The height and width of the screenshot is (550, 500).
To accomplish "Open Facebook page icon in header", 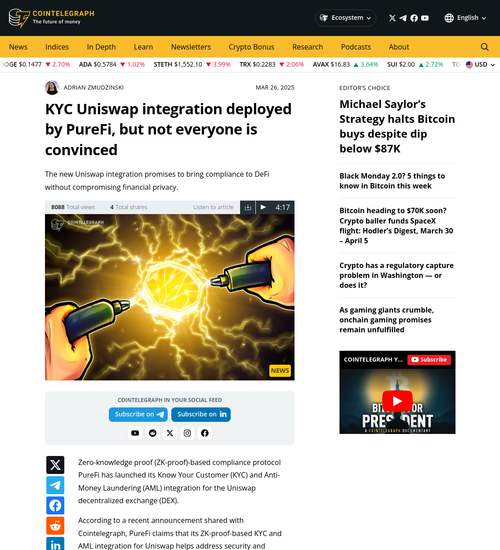I will pos(414,18).
